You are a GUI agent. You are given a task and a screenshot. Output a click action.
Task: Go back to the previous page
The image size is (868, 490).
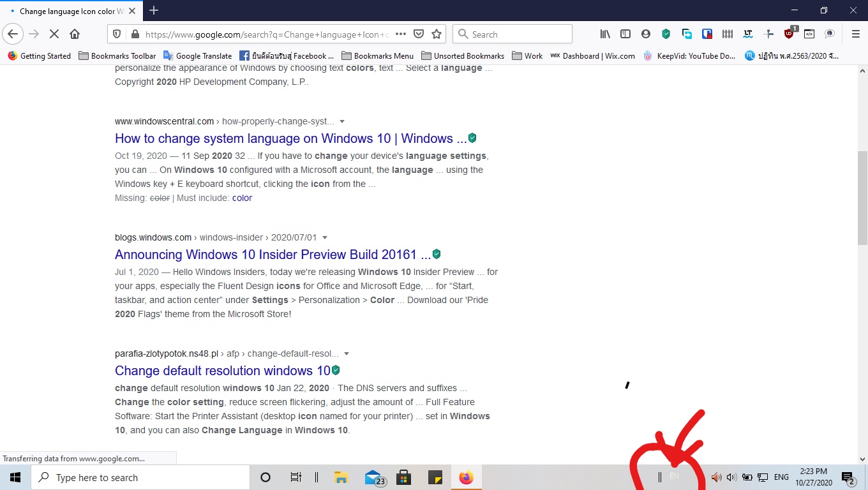click(13, 34)
